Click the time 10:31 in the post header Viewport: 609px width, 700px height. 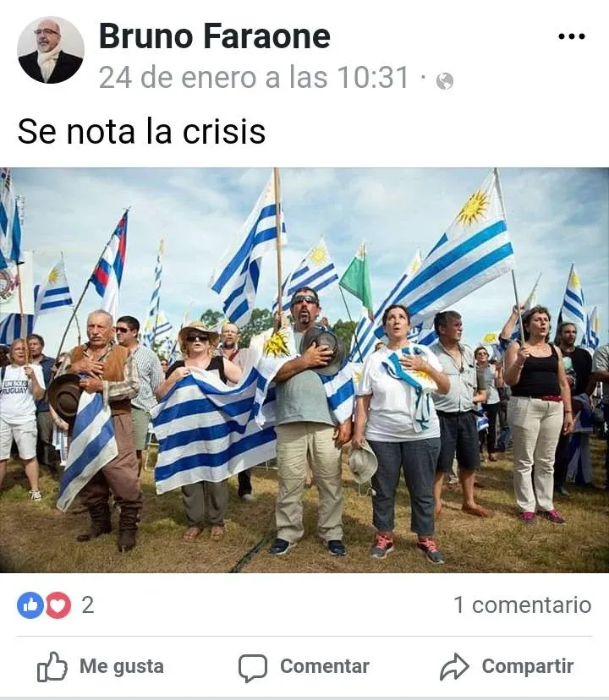pyautogui.click(x=373, y=77)
